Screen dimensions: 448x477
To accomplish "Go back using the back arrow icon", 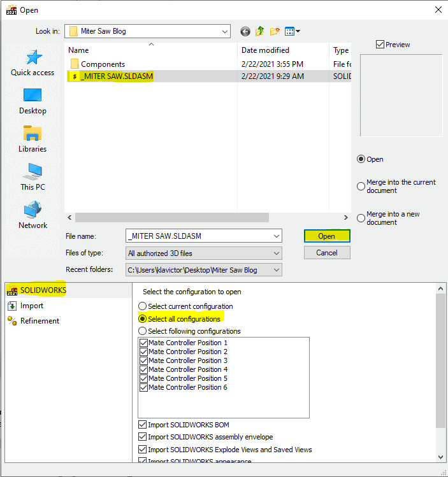I will [x=245, y=31].
